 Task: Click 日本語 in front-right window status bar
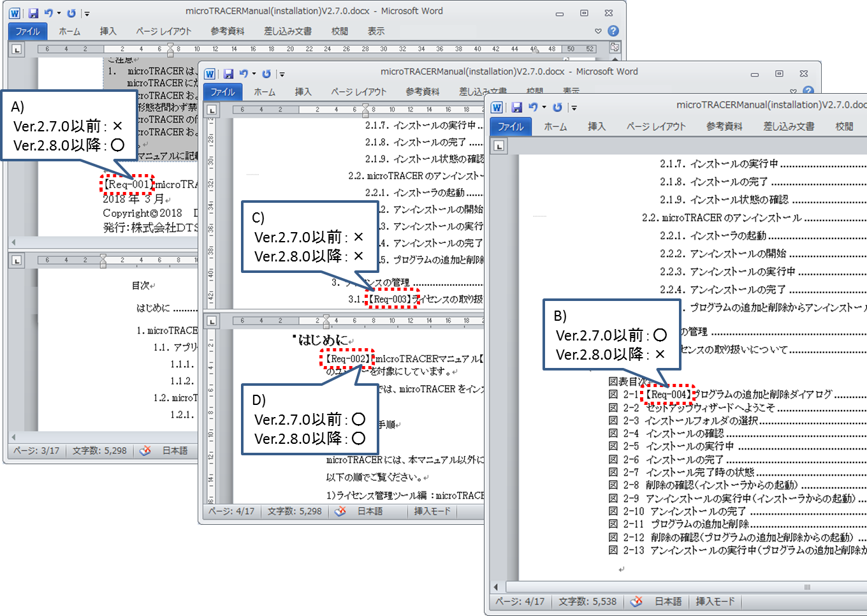pyautogui.click(x=668, y=601)
